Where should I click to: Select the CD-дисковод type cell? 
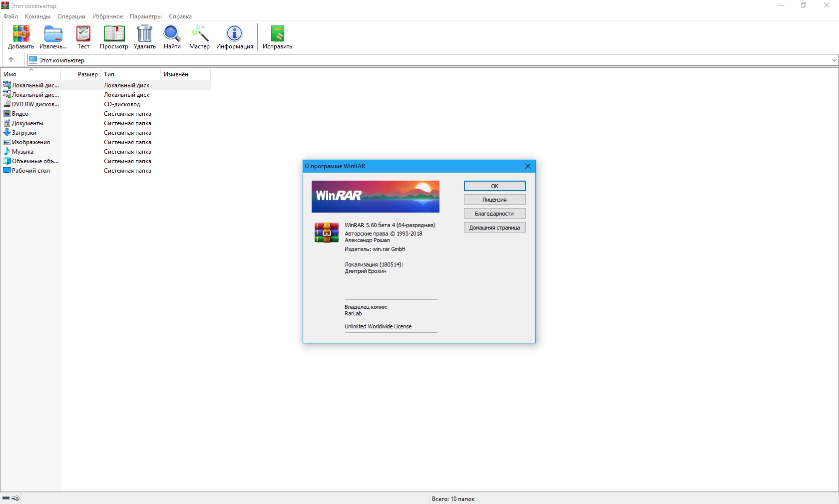122,104
